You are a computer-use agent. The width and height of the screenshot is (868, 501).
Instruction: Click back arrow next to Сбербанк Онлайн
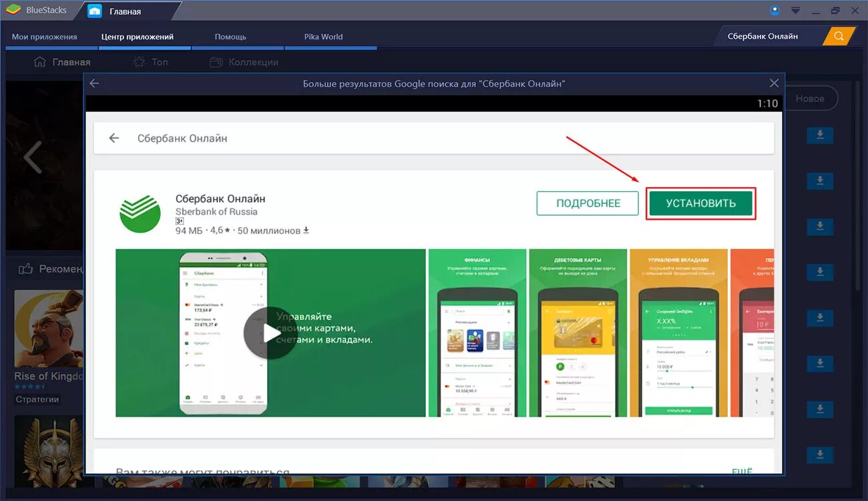click(114, 138)
